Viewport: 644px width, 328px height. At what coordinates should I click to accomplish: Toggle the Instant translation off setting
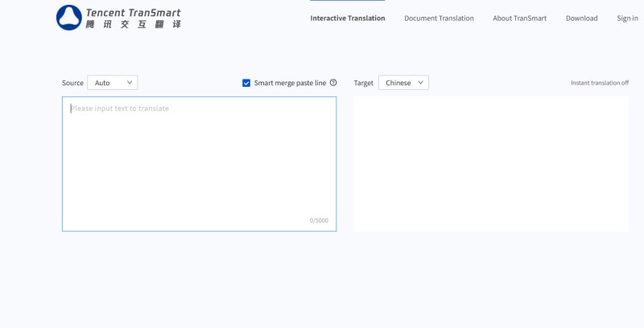click(600, 83)
